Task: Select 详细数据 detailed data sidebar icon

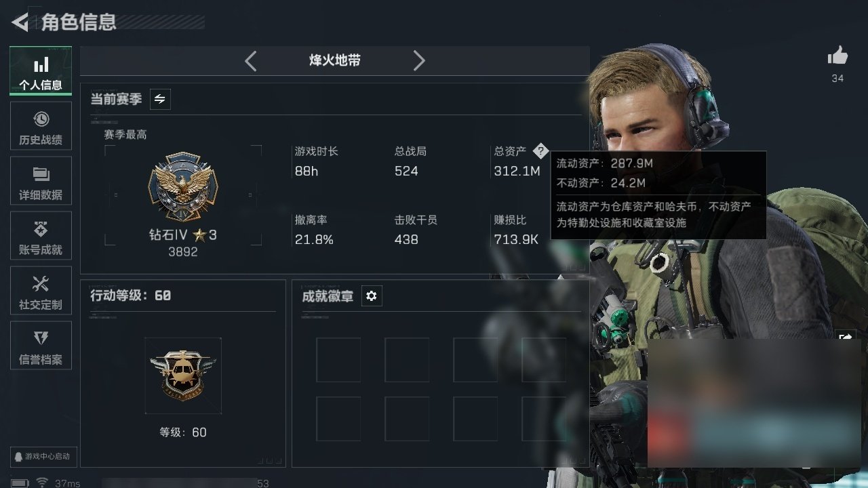Action: pos(41,181)
